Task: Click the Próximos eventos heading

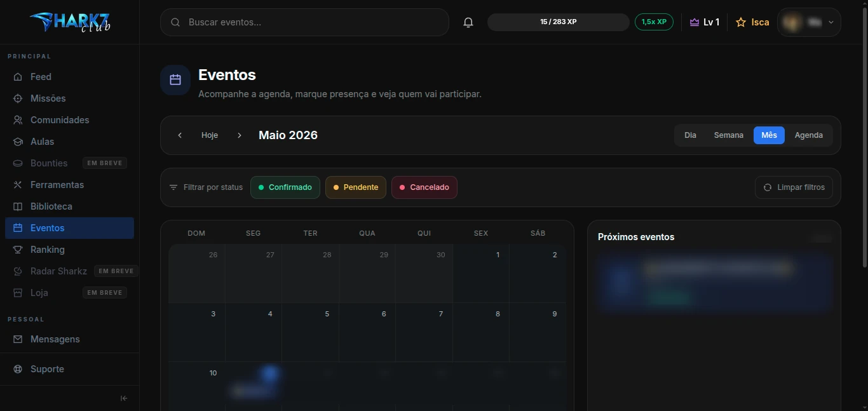Action: [x=636, y=237]
